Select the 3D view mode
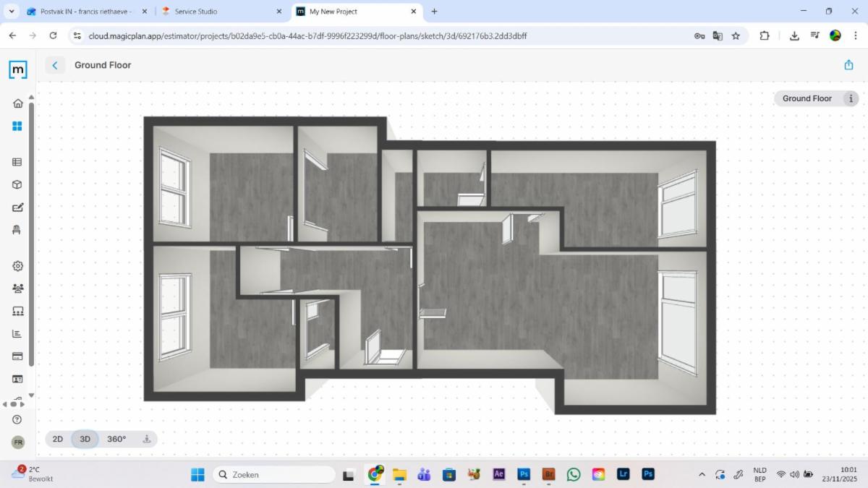Screen dimensions: 868x488 pyautogui.click(x=85, y=439)
